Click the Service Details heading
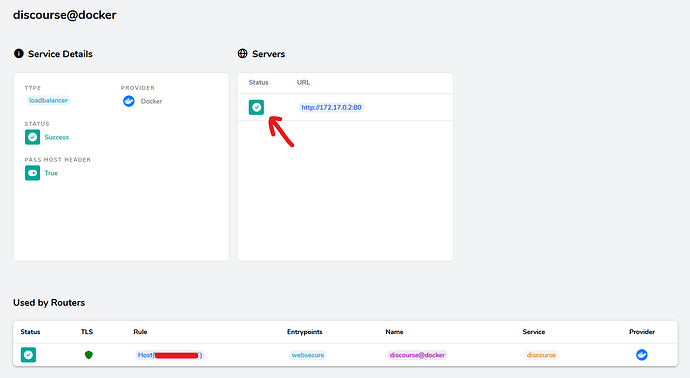 (x=60, y=54)
